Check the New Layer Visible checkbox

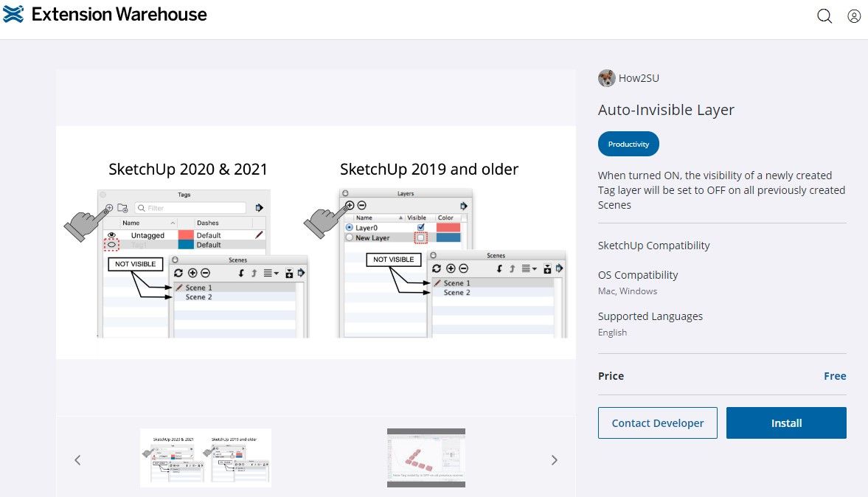pos(420,238)
